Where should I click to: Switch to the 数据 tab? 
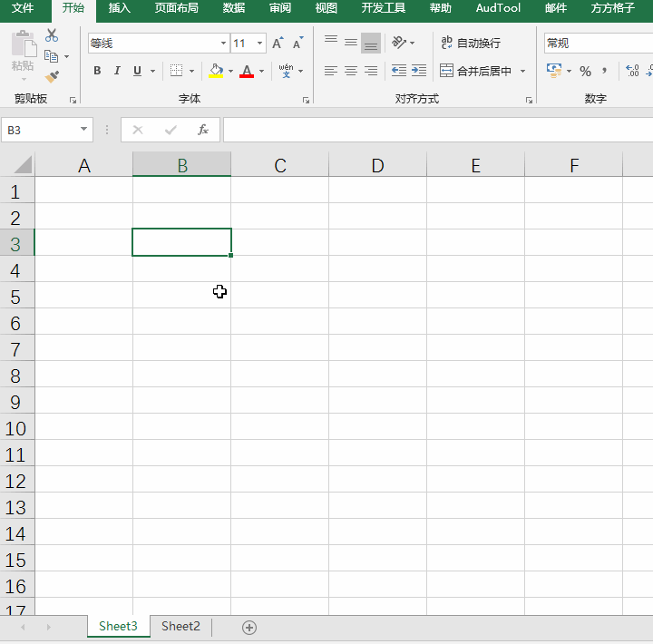click(234, 8)
